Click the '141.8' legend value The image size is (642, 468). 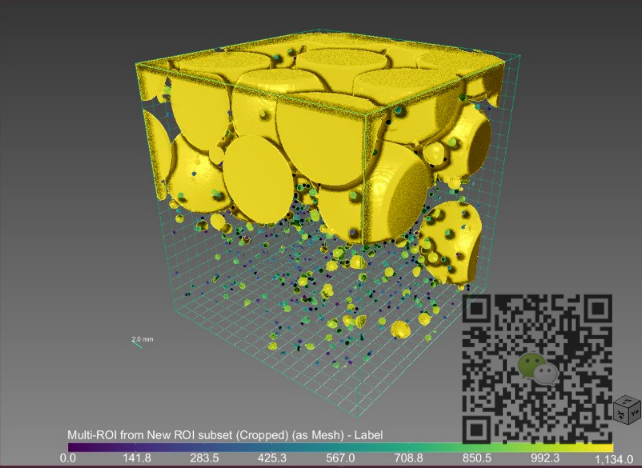coord(137,458)
